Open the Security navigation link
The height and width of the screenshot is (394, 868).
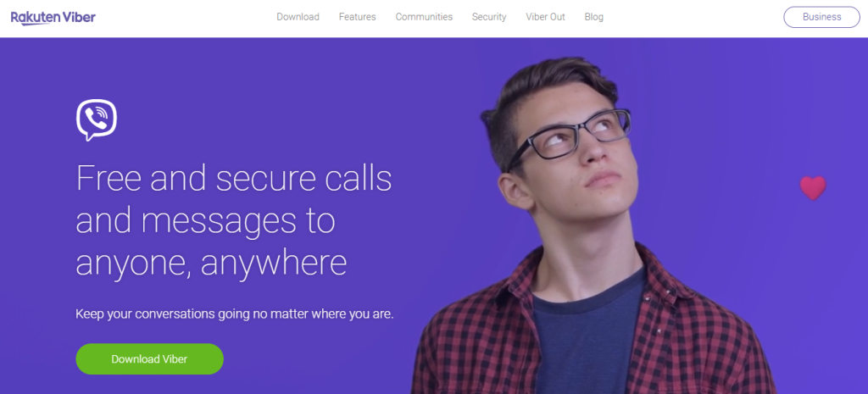tap(489, 17)
